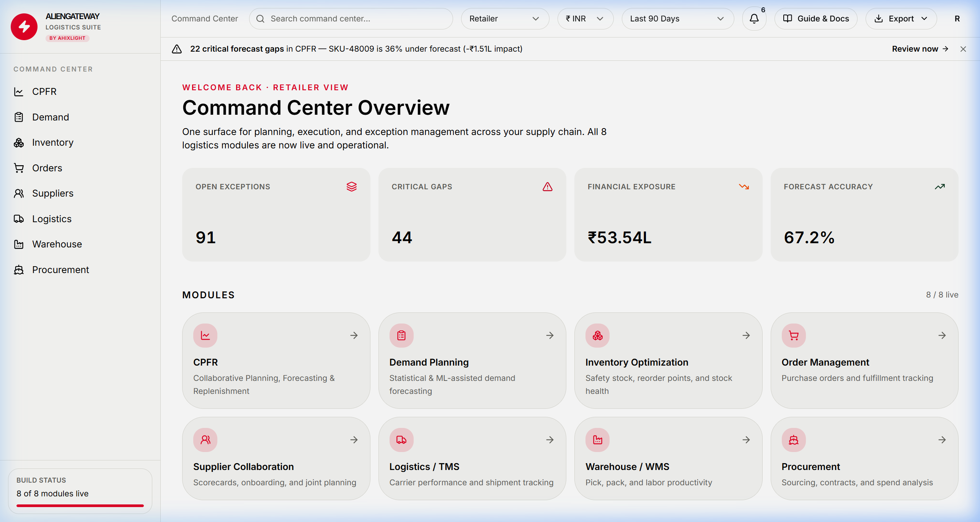Image resolution: width=980 pixels, height=522 pixels.
Task: Open CPFR module via its arrow
Action: point(354,335)
